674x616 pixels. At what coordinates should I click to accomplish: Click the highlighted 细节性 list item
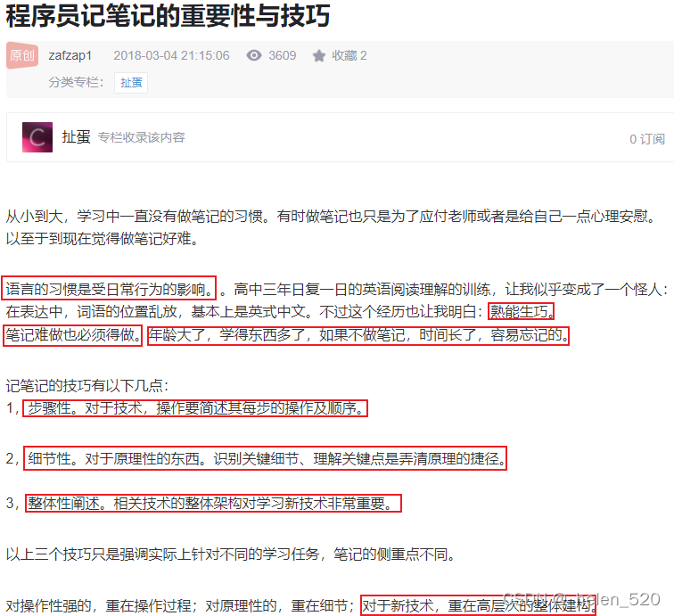(x=265, y=458)
